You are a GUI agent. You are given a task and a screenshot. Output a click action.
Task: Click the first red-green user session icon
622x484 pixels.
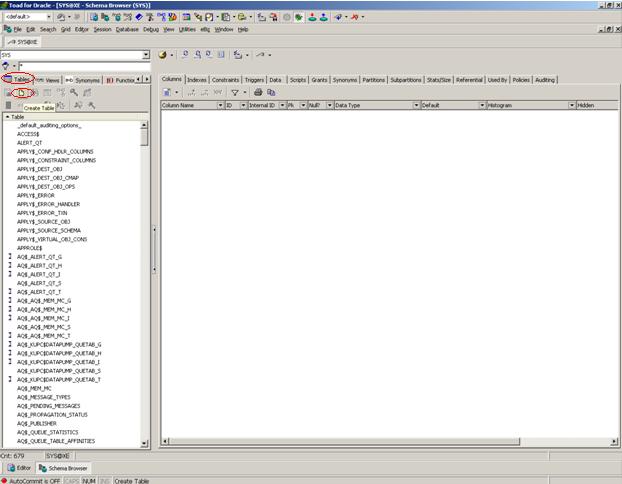[x=313, y=17]
